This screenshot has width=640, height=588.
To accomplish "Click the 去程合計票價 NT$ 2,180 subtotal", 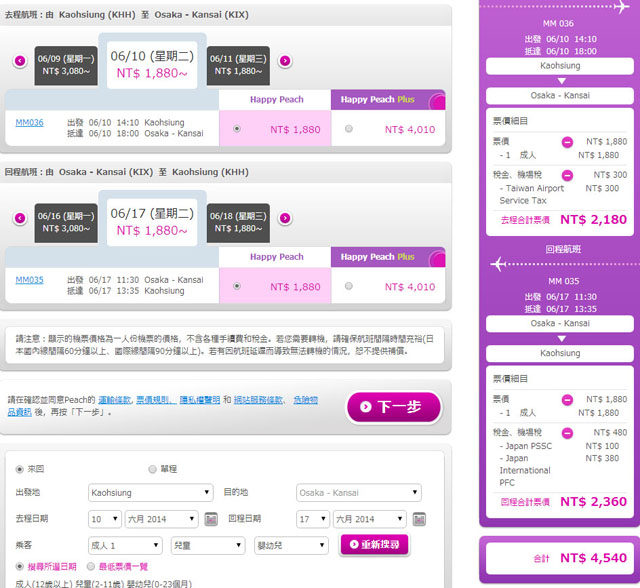I will coord(564,220).
